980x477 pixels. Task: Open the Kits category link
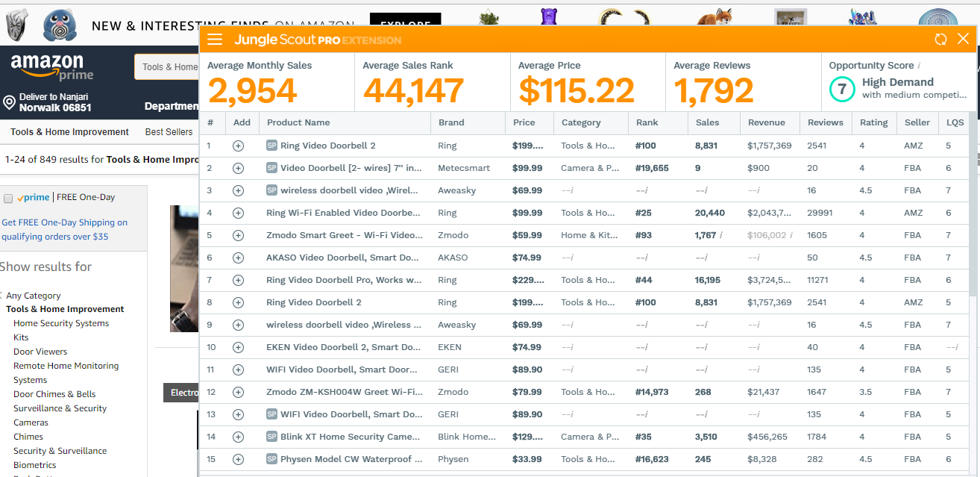[x=21, y=337]
